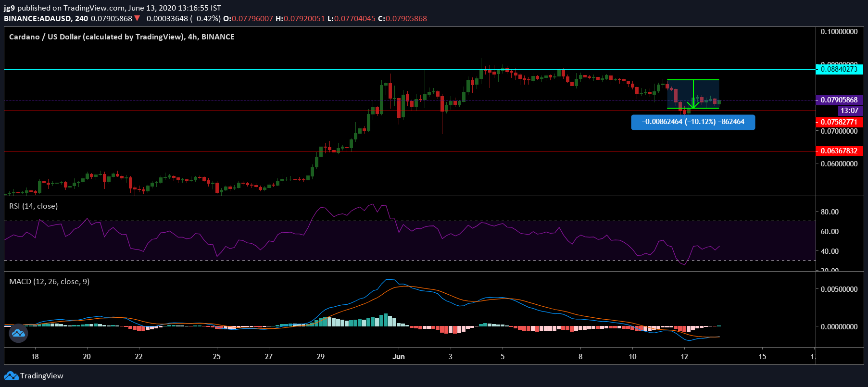Click the date 12 on the time axis
This screenshot has width=868, height=387.
coord(684,357)
